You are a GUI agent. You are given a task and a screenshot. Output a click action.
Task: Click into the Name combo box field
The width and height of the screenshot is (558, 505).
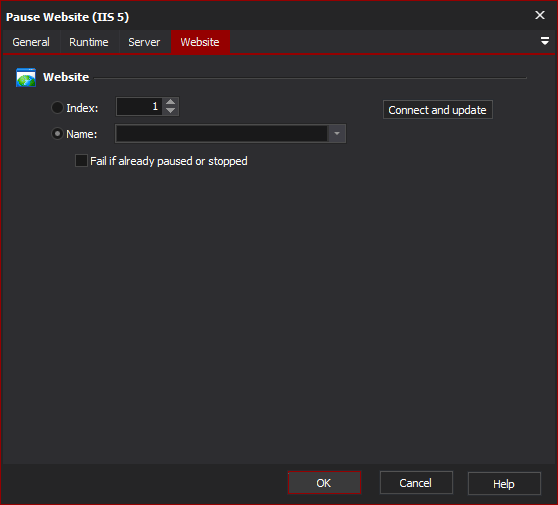221,134
